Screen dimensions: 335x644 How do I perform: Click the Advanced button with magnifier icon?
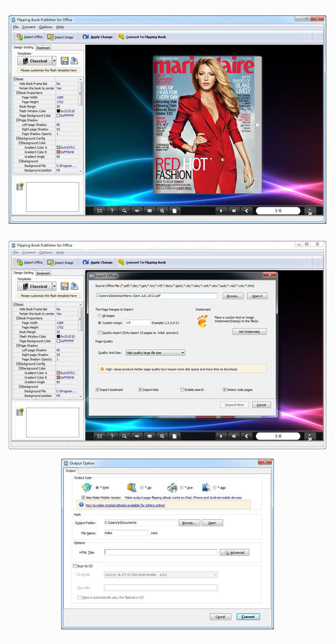234,553
